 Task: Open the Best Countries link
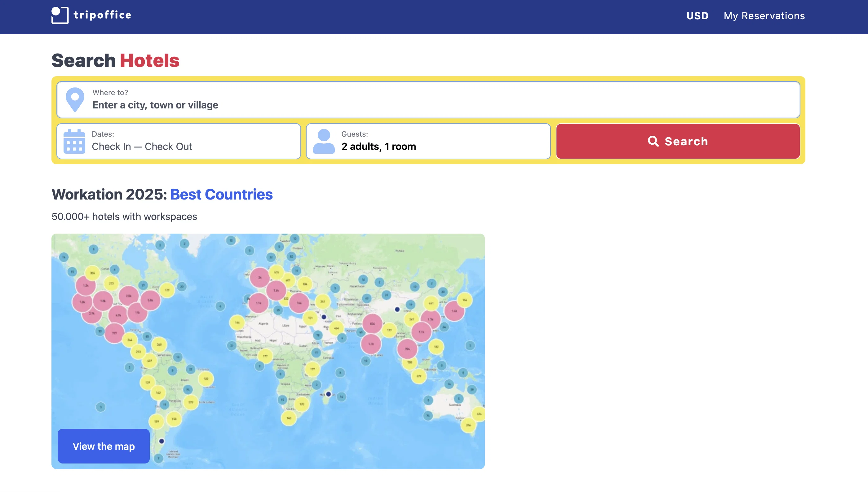[221, 194]
